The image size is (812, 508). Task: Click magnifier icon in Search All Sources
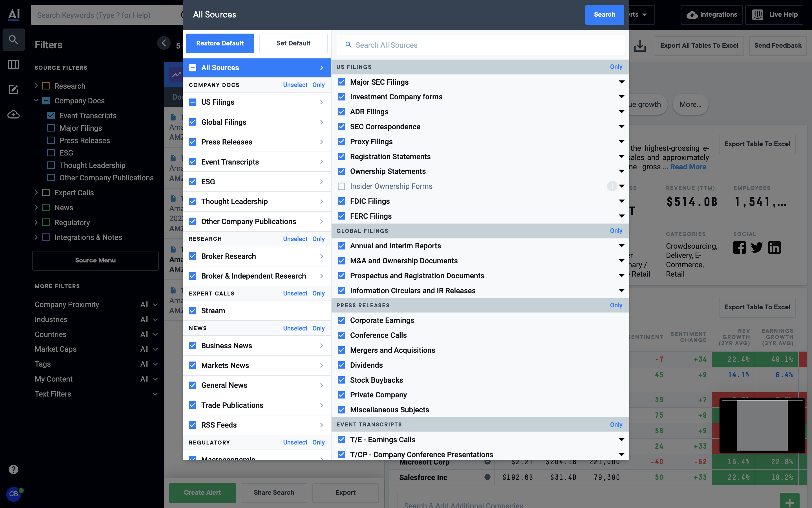pos(348,45)
